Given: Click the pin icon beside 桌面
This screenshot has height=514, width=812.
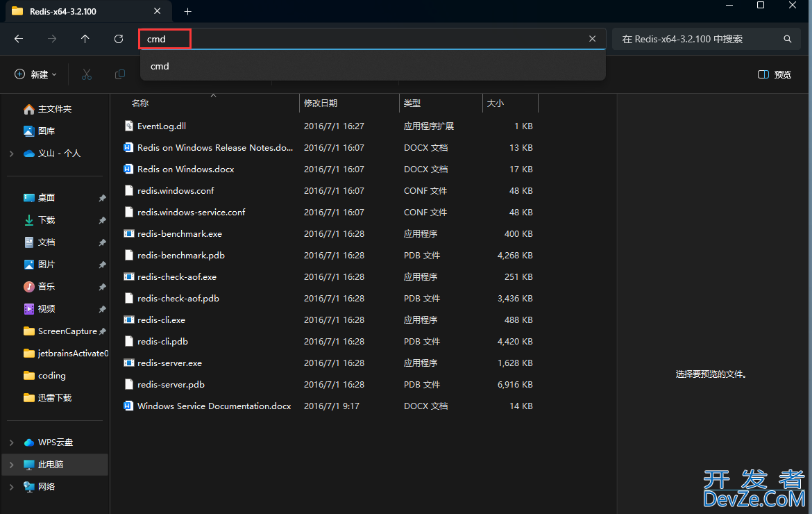Looking at the screenshot, I should 103,198.
